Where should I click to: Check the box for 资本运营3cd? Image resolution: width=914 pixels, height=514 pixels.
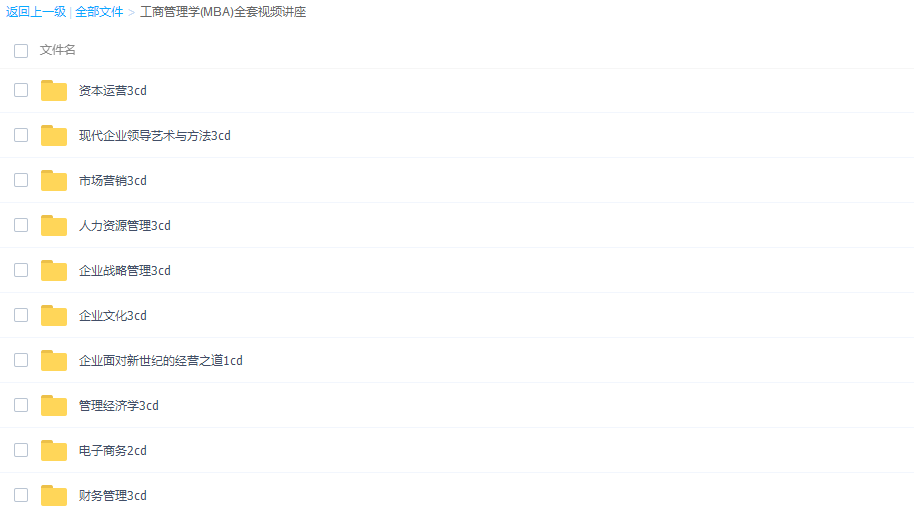pyautogui.click(x=21, y=90)
